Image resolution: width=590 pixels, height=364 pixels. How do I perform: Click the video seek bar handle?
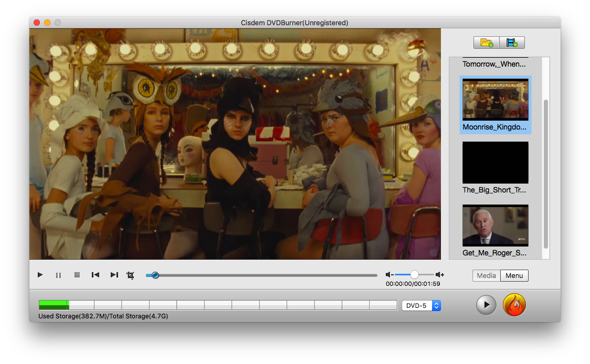pyautogui.click(x=155, y=275)
